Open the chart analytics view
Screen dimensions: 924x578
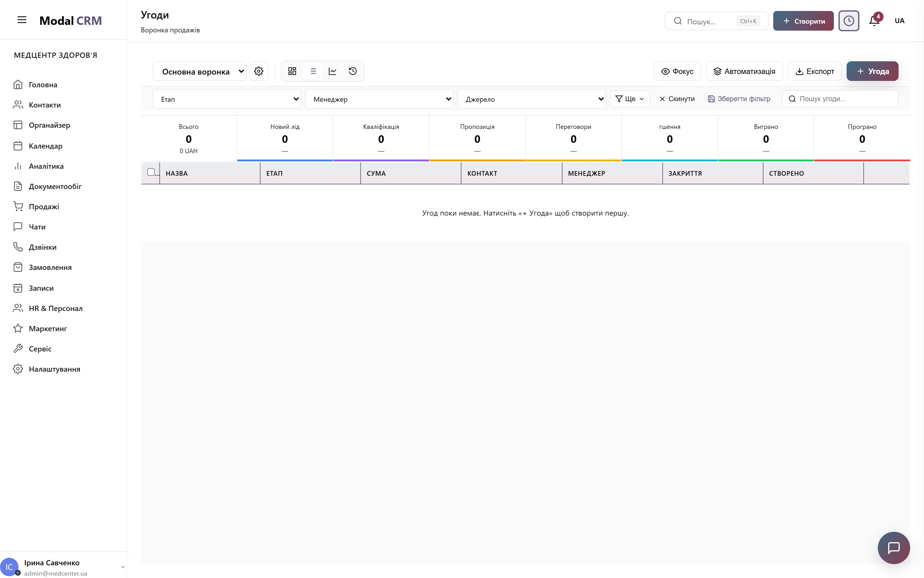[x=333, y=71]
